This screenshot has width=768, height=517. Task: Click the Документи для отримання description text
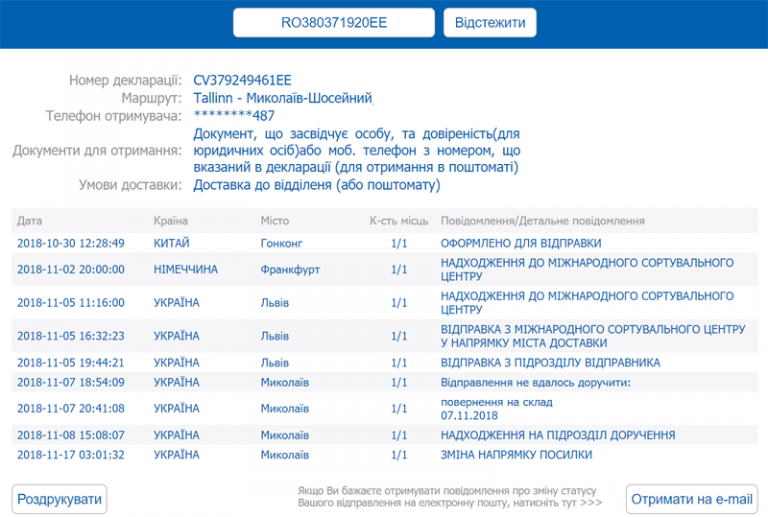[x=357, y=150]
